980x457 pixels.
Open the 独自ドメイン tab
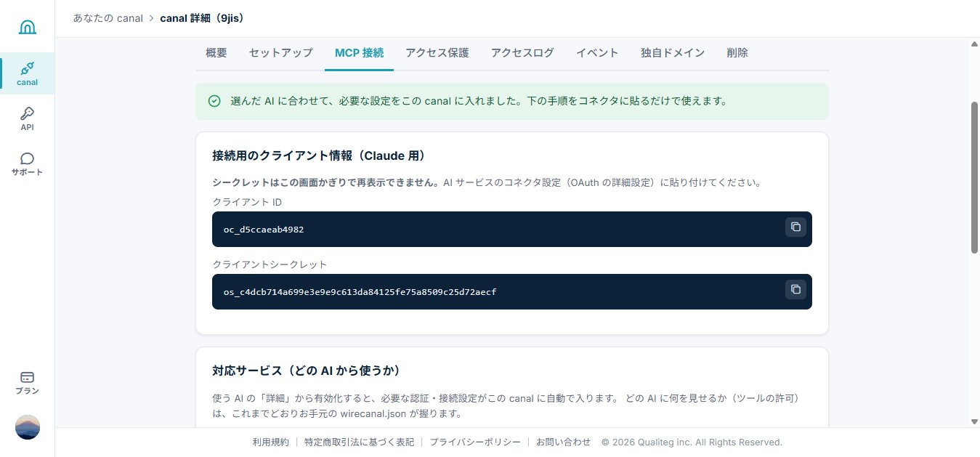(673, 53)
